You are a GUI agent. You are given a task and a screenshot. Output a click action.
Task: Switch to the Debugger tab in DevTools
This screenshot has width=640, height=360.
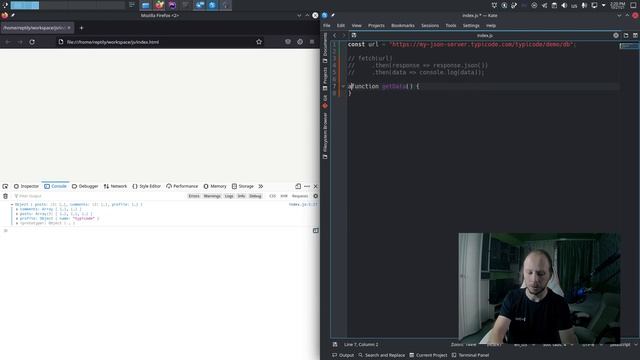click(x=85, y=186)
